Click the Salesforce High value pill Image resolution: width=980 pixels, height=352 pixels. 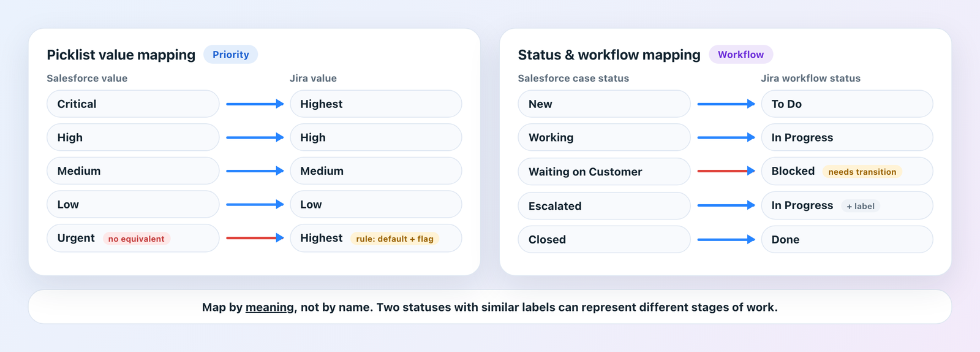[133, 137]
